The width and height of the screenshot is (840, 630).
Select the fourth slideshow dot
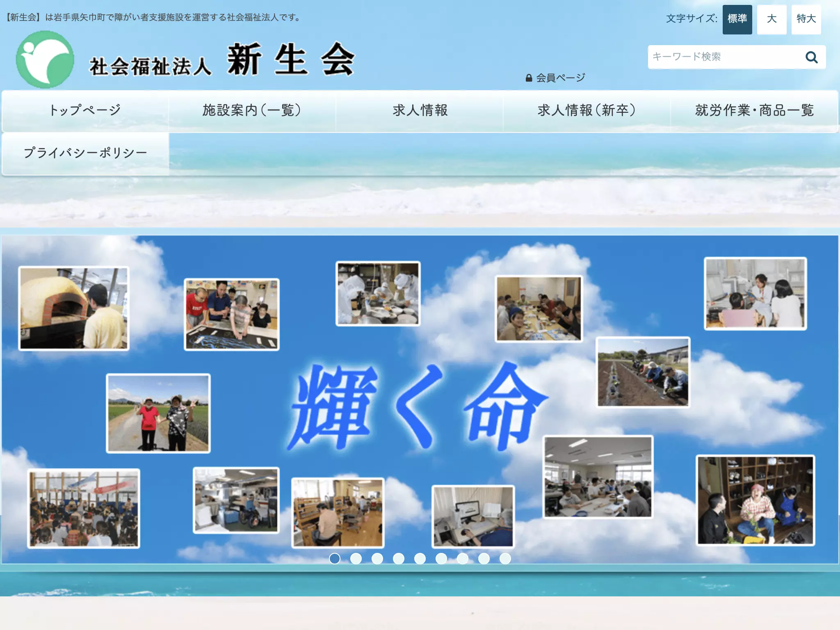click(399, 559)
